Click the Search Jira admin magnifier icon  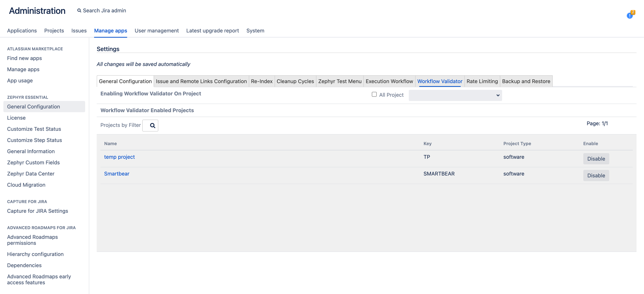(79, 10)
